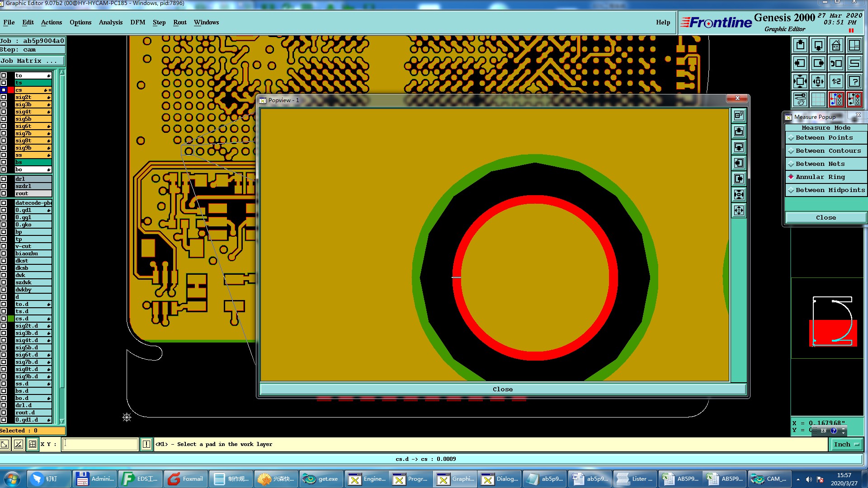Open the Job Matrix ... selector
This screenshot has height=488, width=868.
pos(33,61)
